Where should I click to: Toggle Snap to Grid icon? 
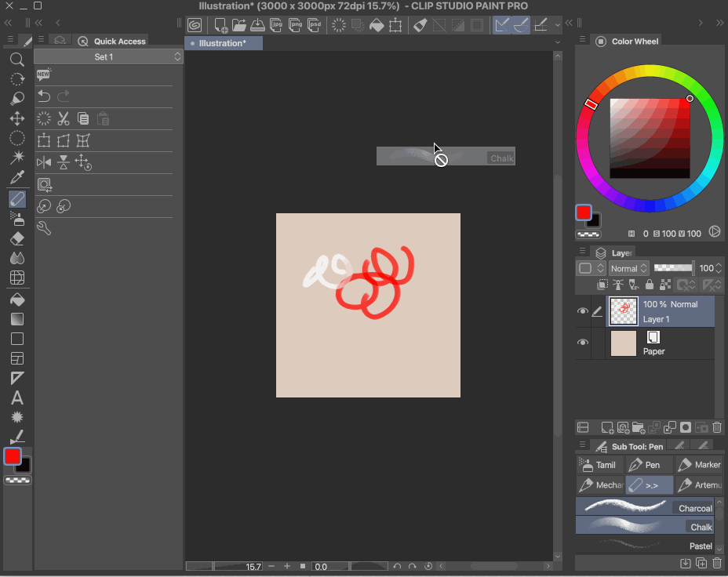point(541,25)
